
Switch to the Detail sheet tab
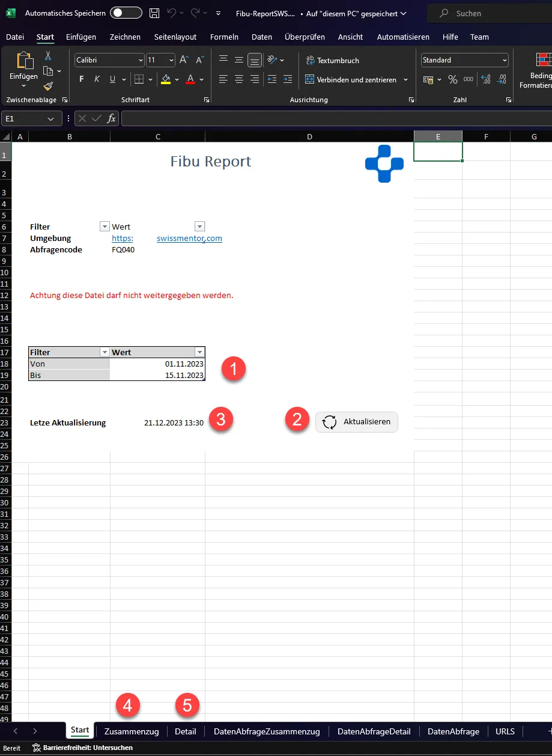click(186, 731)
